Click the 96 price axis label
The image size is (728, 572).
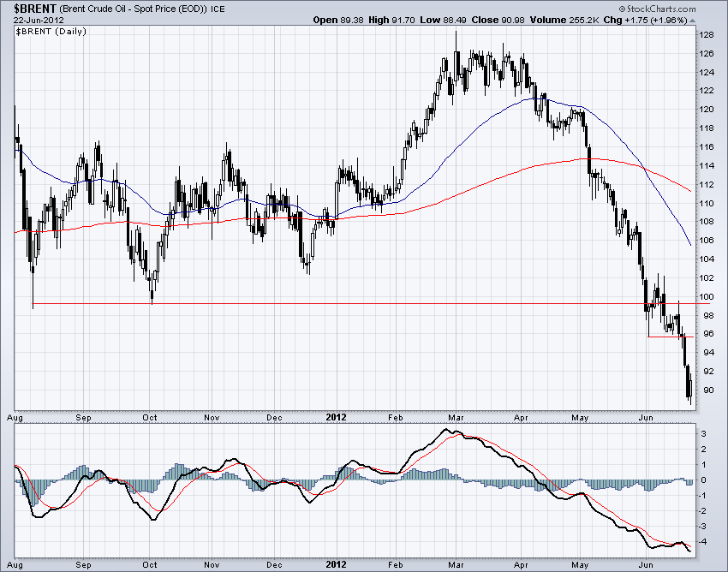coord(708,334)
